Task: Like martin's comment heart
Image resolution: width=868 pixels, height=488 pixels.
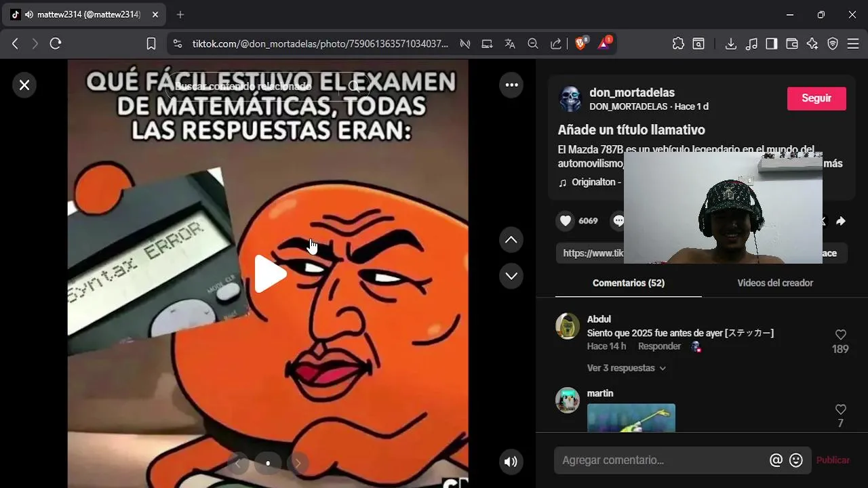Action: (x=840, y=409)
